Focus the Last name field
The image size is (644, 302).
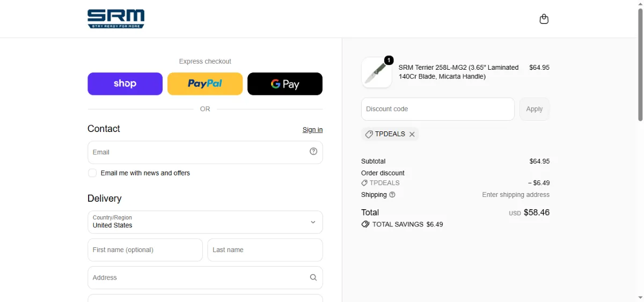[265, 250]
